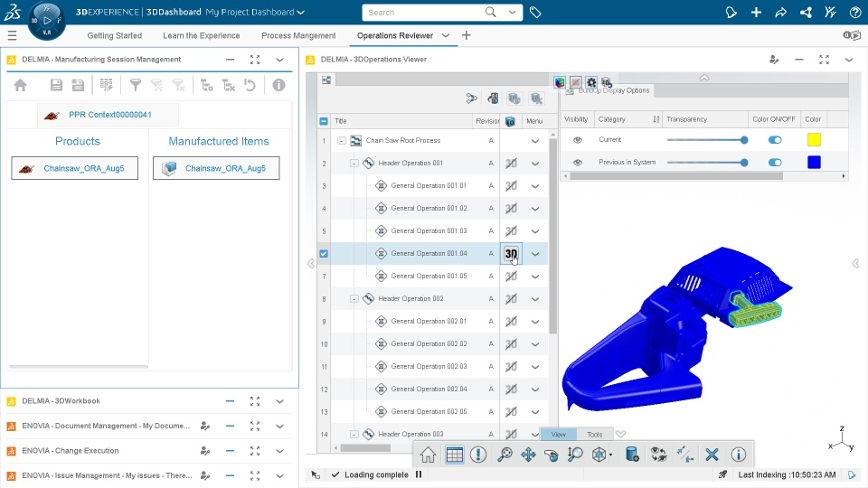This screenshot has height=488, width=868.
Task: Adjust the Current category transparency slider
Action: tap(707, 140)
